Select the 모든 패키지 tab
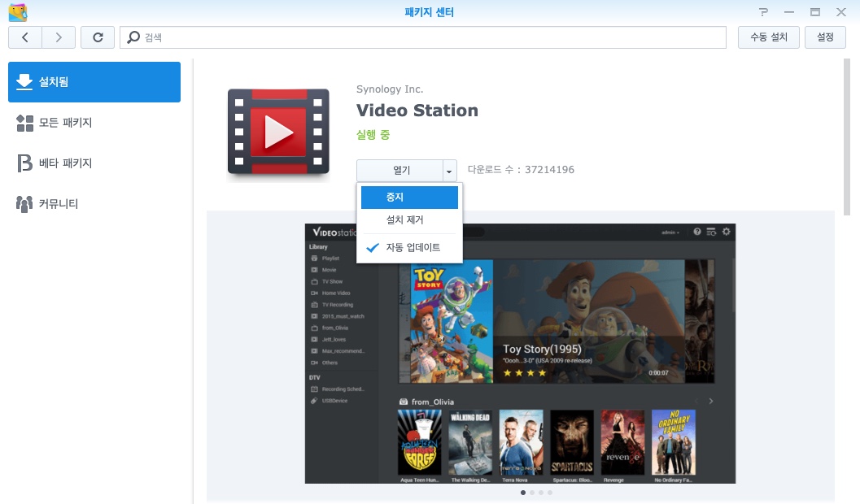Screen dimensions: 860x504 click(x=94, y=123)
